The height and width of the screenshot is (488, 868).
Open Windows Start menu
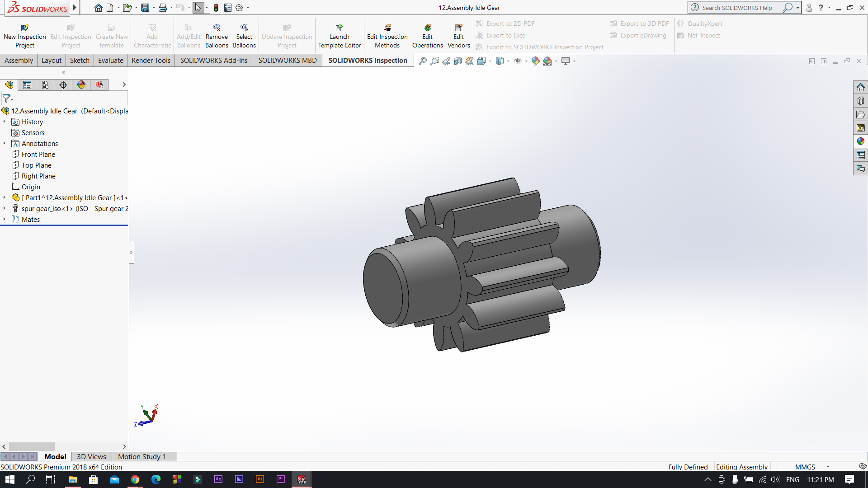pyautogui.click(x=10, y=479)
